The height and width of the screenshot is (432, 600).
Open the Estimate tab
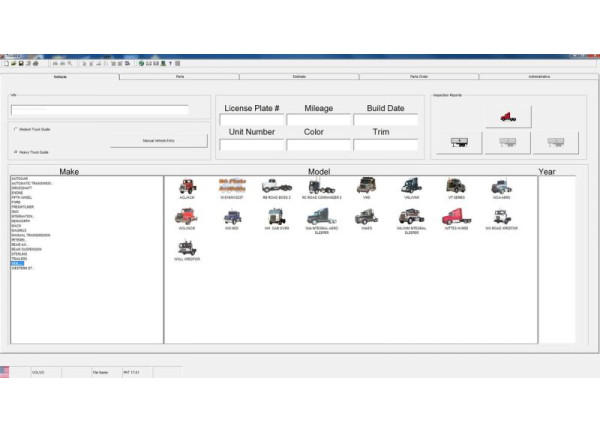point(299,76)
